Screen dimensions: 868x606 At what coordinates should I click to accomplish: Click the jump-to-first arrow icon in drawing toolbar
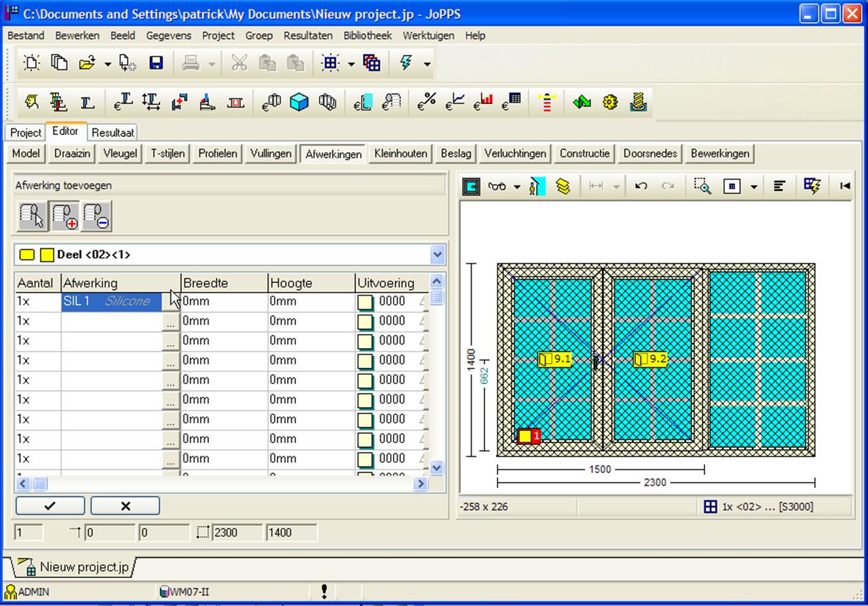point(845,186)
